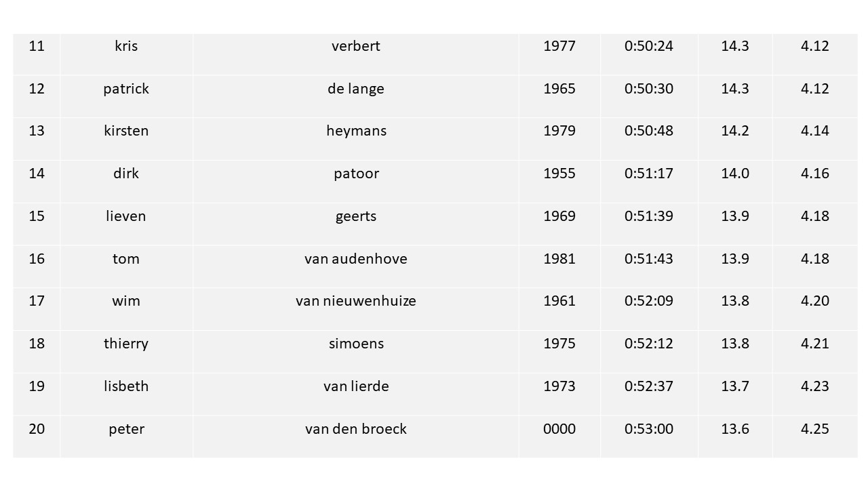Select time cell 0:53:00
The width and height of the screenshot is (868, 488).
[649, 436]
